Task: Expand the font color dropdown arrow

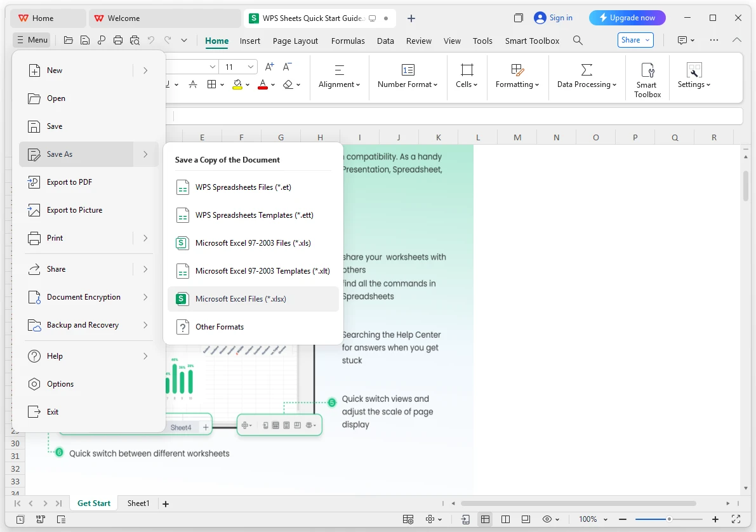Action: click(x=273, y=85)
